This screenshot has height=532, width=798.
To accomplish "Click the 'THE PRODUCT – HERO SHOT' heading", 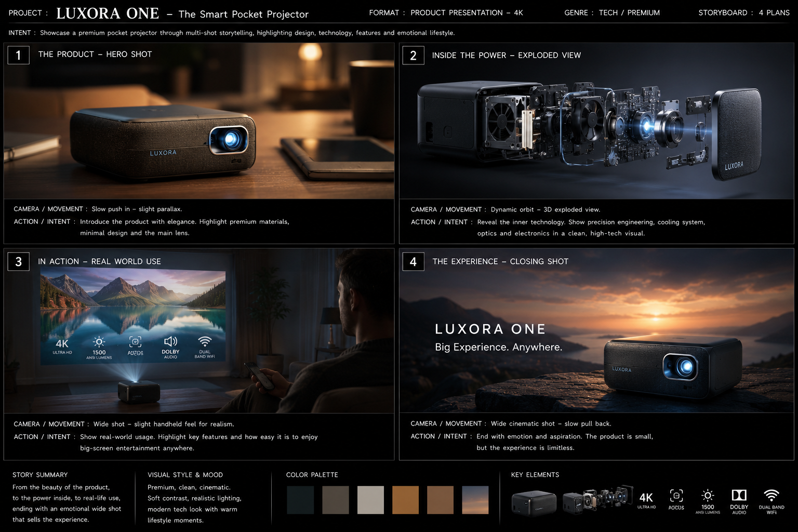I will click(x=95, y=54).
